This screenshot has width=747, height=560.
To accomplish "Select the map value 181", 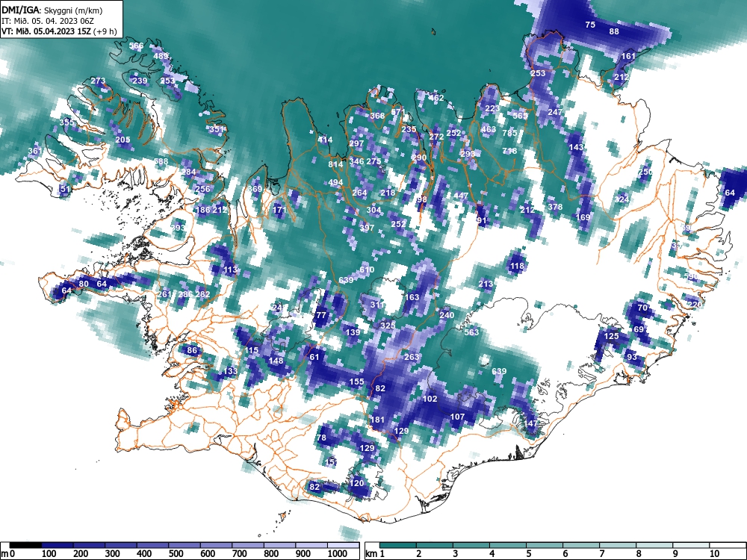I will tap(377, 420).
